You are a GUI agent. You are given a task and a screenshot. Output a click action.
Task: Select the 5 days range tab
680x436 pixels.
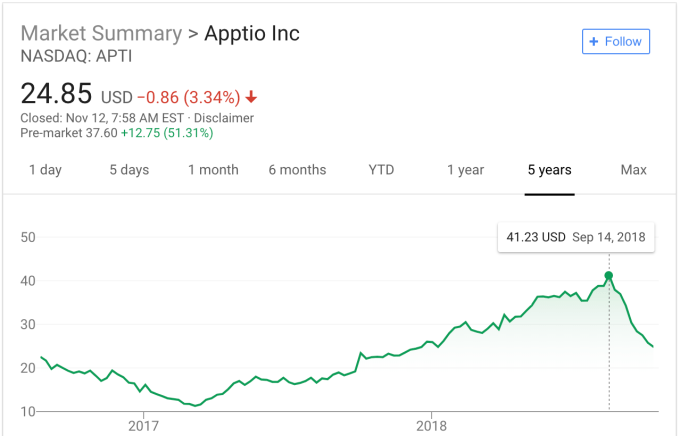pos(129,170)
